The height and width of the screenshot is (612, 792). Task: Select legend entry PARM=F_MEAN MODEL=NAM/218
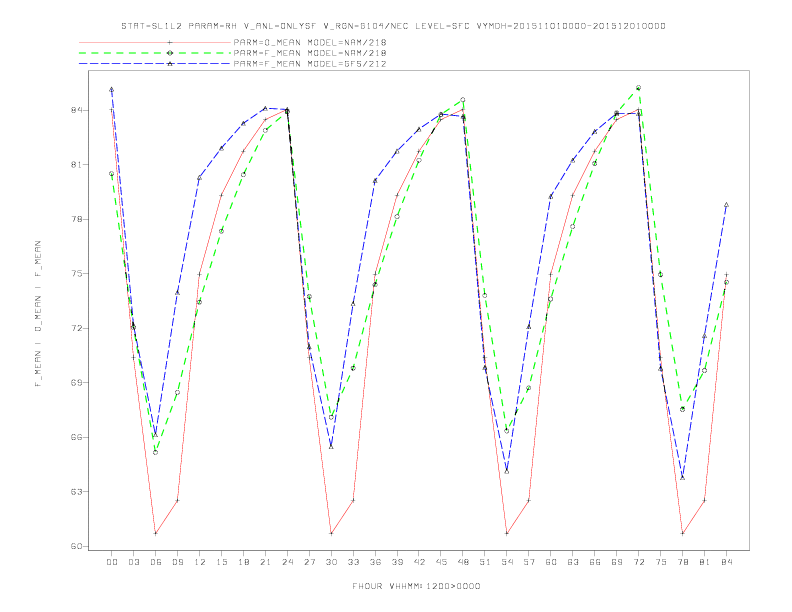(x=310, y=53)
